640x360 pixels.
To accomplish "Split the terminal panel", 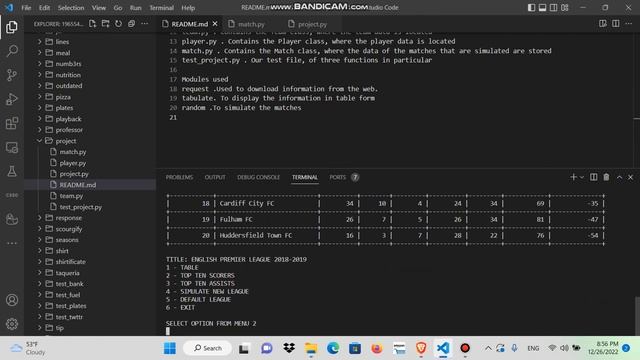I will (x=593, y=177).
